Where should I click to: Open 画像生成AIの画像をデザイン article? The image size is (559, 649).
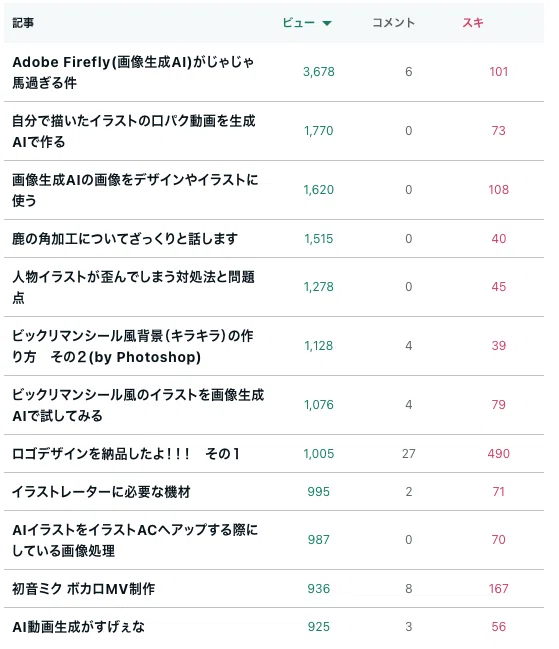tap(135, 190)
